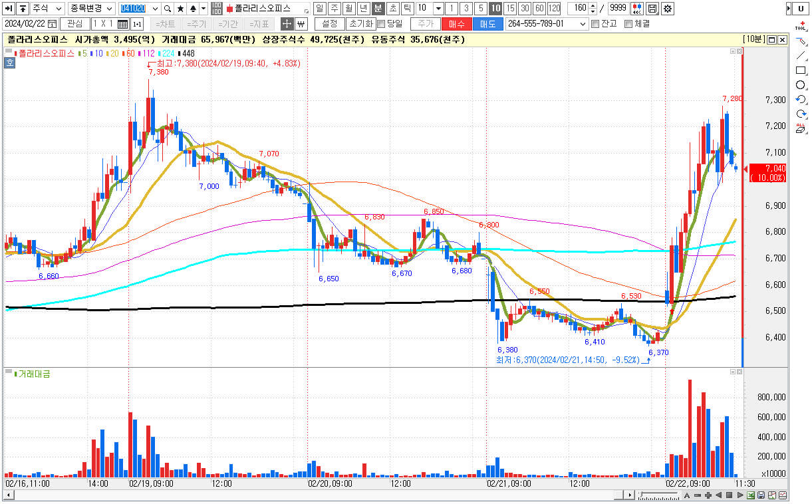Click the arrow-to-bar icon at top left
The height and width of the screenshot is (504, 812).
(8, 9)
